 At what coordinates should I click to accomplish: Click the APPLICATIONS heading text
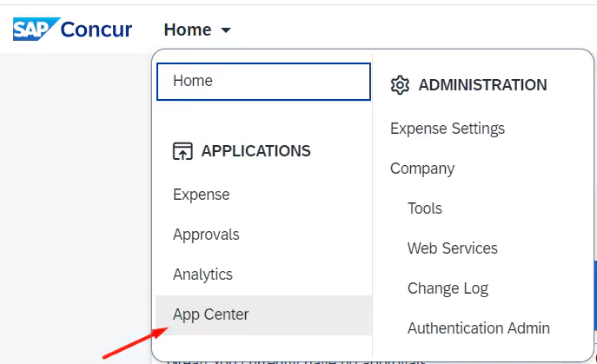pos(255,151)
